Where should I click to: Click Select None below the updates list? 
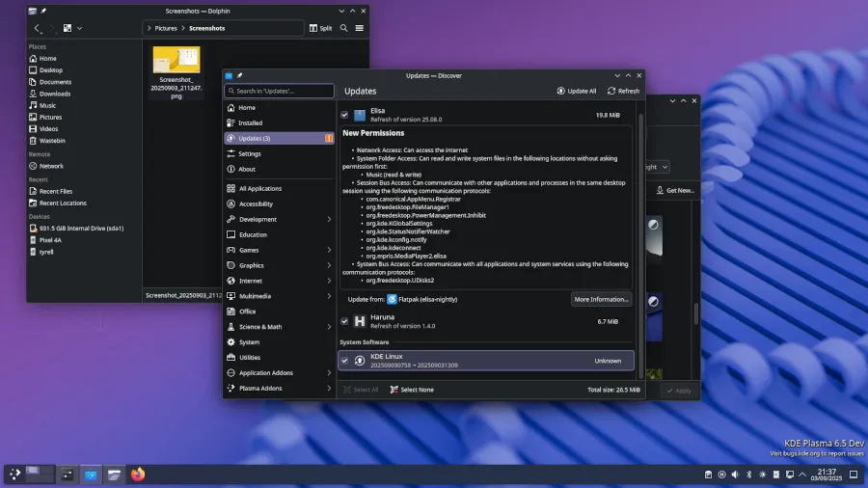click(411, 390)
